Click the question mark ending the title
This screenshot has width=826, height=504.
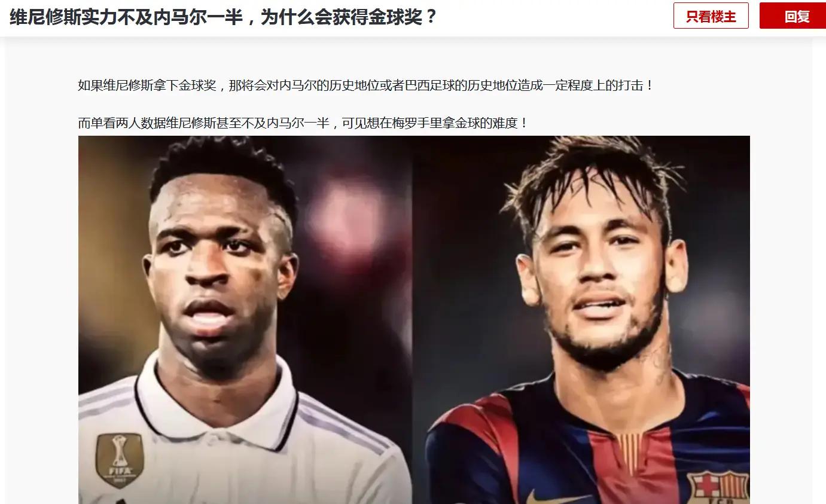pos(430,17)
